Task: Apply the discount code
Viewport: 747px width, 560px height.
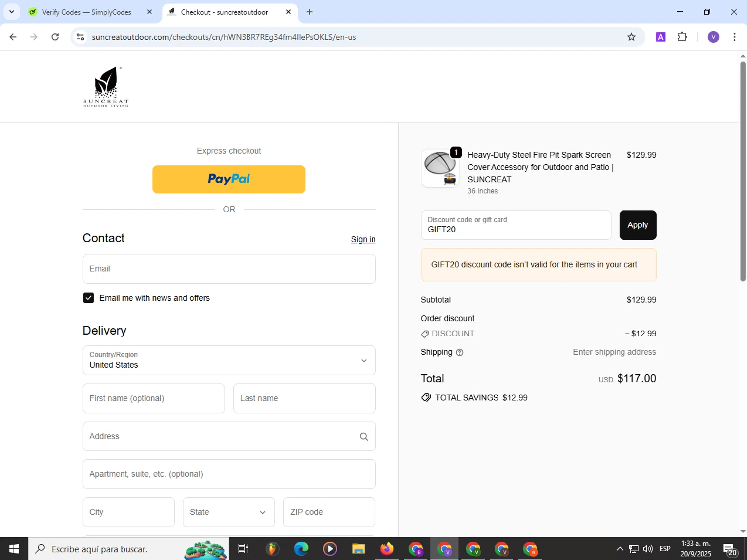Action: (637, 225)
